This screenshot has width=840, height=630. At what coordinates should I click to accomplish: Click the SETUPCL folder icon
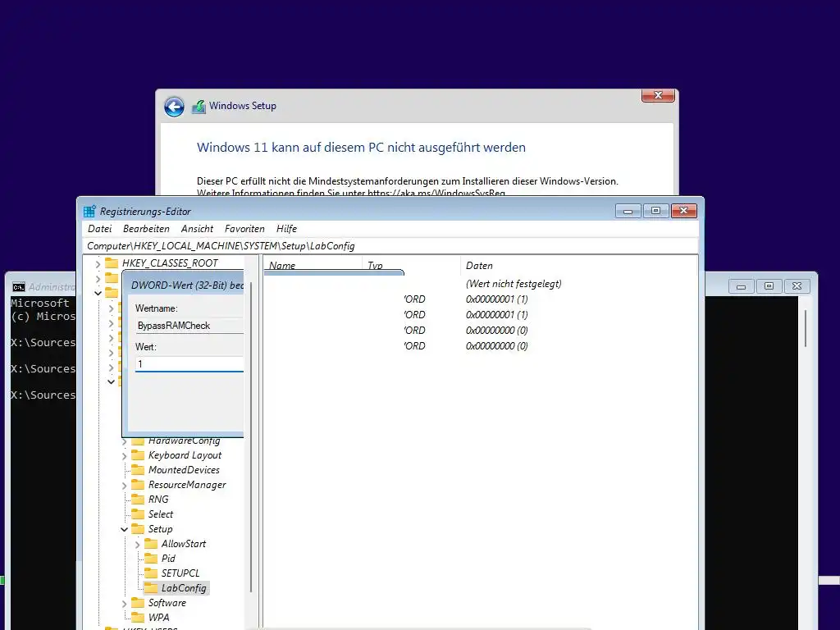[x=151, y=573]
